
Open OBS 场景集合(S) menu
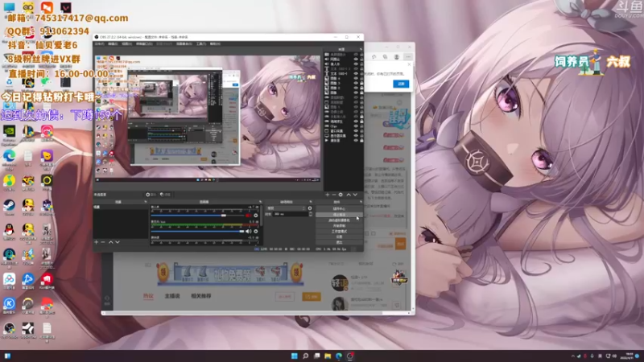184,44
